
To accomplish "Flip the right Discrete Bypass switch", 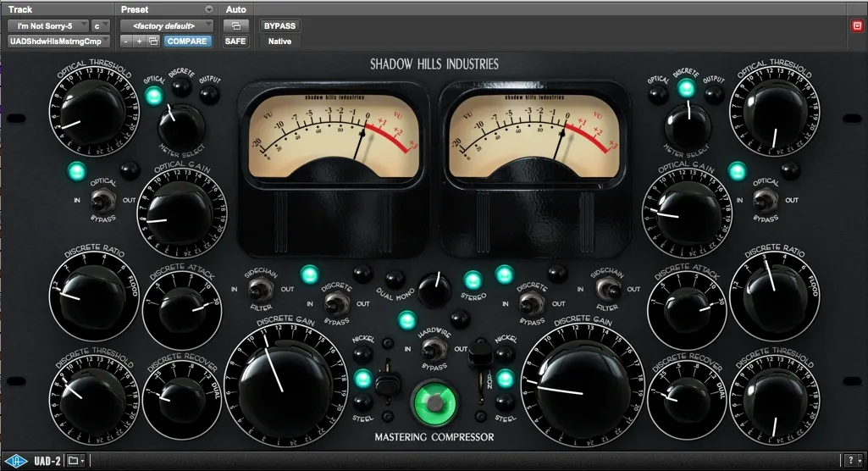I will pyautogui.click(x=531, y=303).
